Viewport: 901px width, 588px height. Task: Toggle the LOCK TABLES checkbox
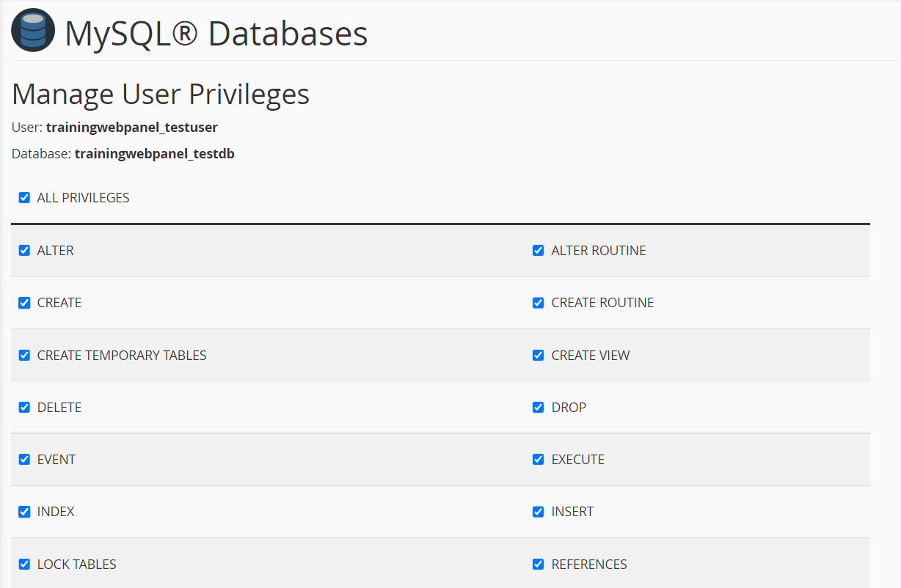tap(24, 565)
